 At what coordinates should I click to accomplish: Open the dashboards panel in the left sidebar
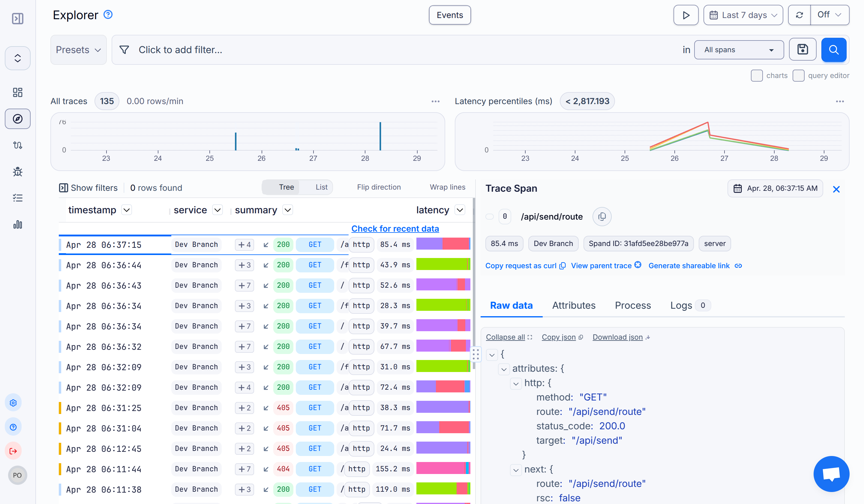tap(17, 92)
